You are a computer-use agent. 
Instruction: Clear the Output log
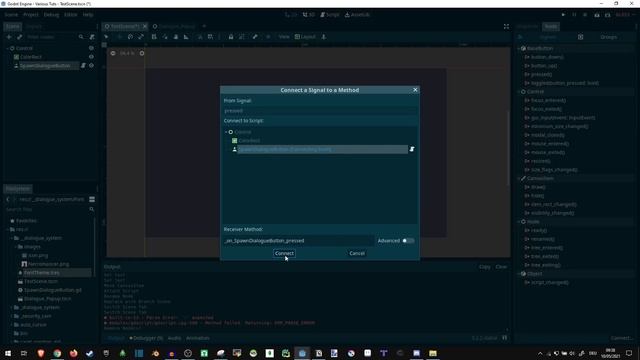[x=501, y=267]
